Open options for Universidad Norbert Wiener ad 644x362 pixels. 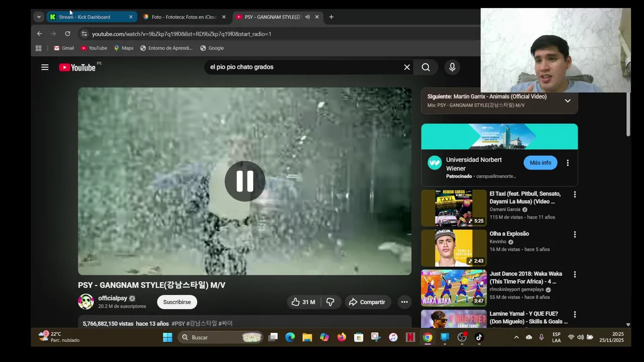click(x=568, y=163)
